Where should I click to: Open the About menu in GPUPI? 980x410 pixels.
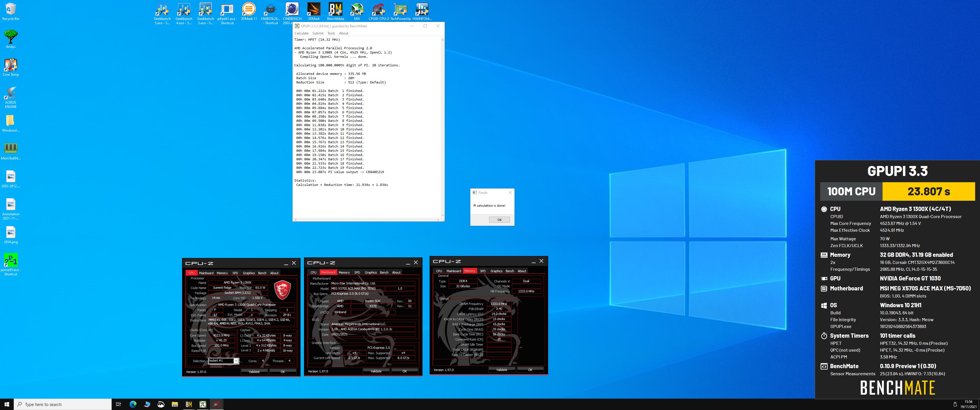tap(344, 34)
